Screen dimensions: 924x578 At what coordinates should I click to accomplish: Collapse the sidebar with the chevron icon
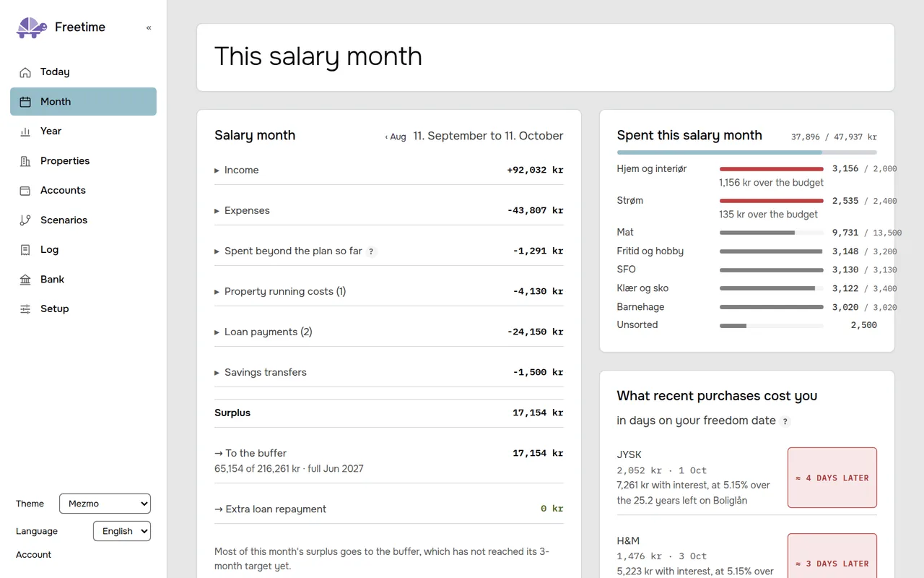click(x=149, y=27)
